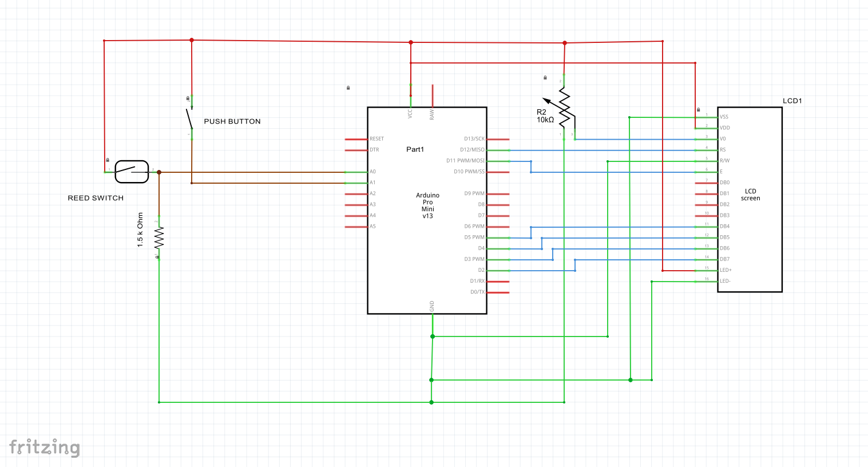The width and height of the screenshot is (868, 467).
Task: Click the LED- pin label on the LCD
Action: pos(725,281)
